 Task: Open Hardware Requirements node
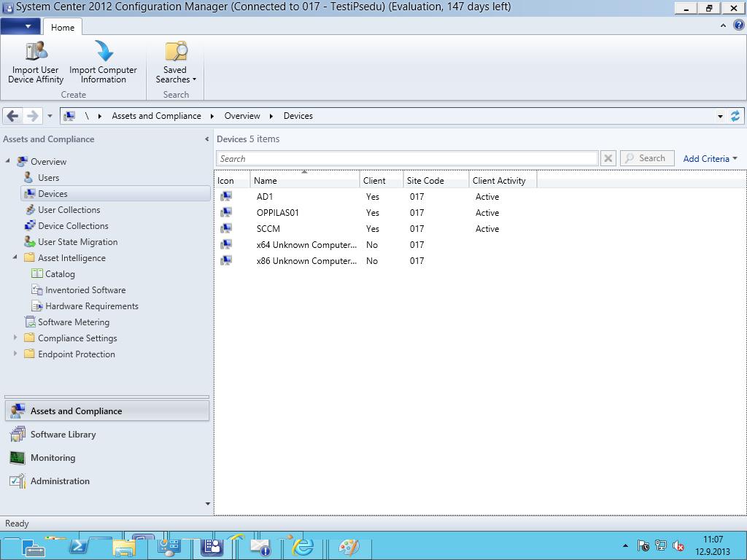point(91,306)
